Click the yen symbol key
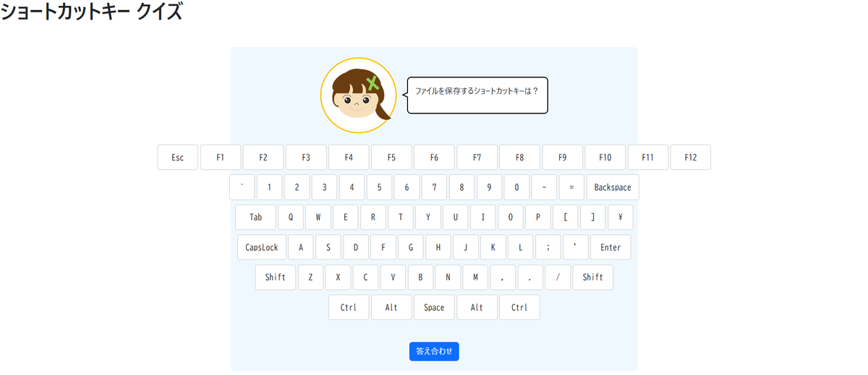Image resolution: width=868 pixels, height=375 pixels. click(x=620, y=217)
